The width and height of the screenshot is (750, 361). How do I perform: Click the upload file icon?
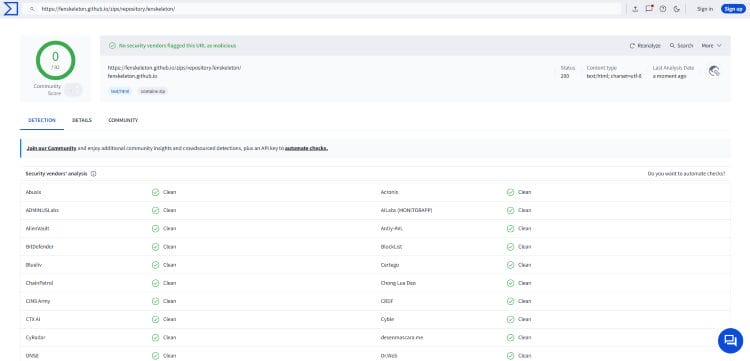(x=635, y=9)
